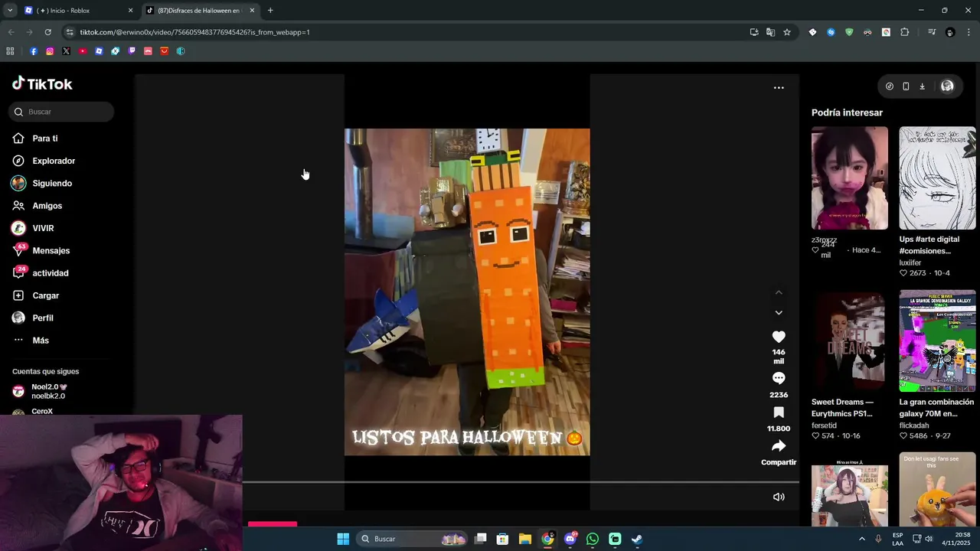Open Steam from taskbar

[637, 539]
